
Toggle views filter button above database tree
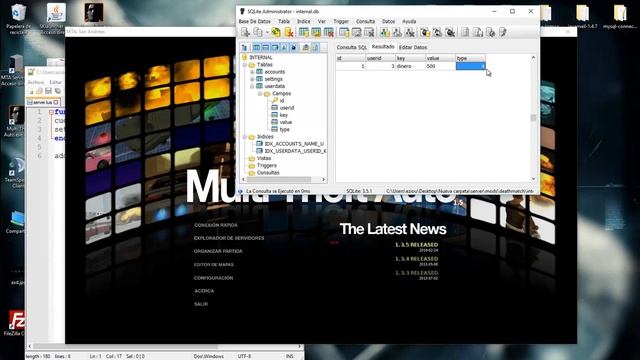point(275,48)
